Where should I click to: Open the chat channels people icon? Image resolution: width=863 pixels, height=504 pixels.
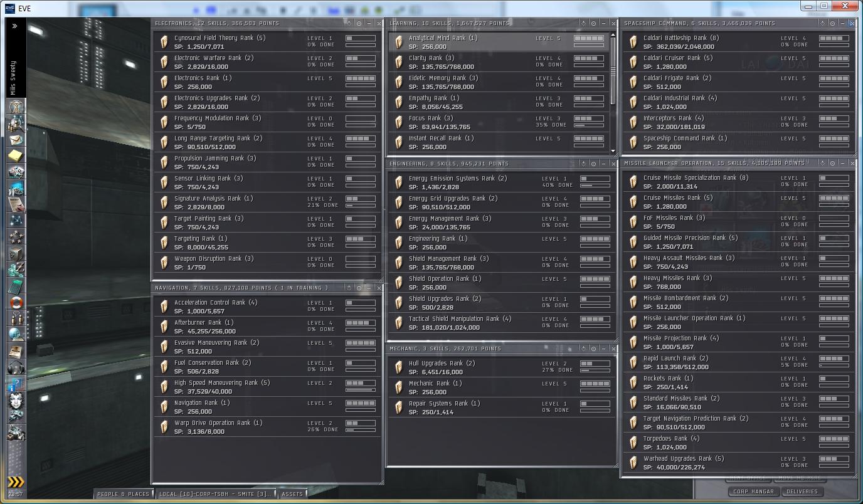tap(16, 319)
